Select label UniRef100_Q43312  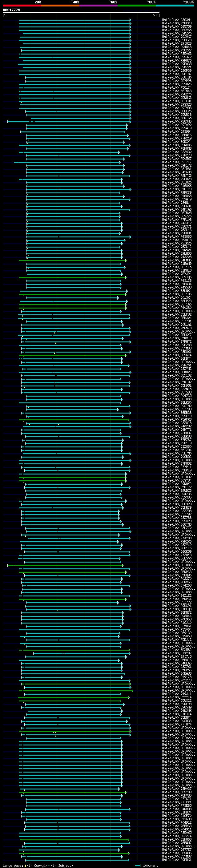[177, 223]
